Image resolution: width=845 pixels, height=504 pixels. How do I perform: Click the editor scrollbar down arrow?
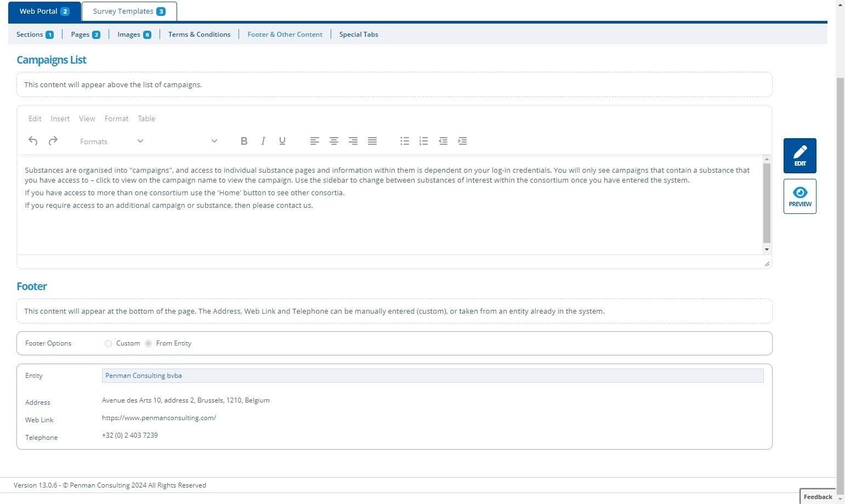767,250
